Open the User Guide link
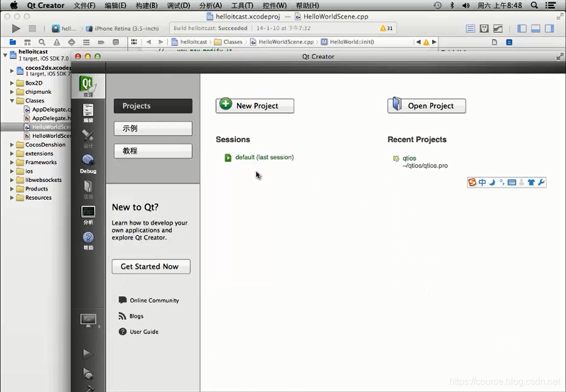Screen dimensions: 566x392 (x=144, y=332)
